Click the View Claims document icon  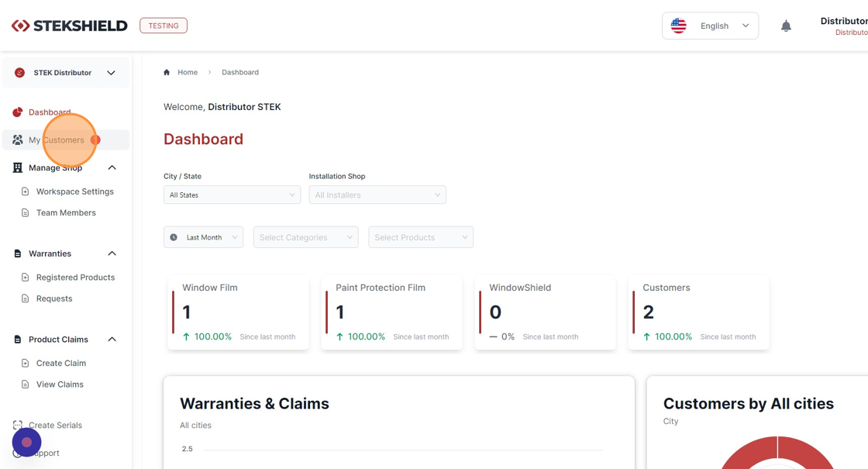tap(25, 385)
